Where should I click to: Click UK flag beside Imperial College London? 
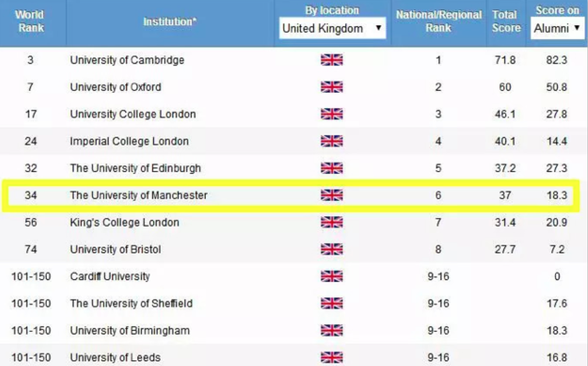(x=332, y=141)
